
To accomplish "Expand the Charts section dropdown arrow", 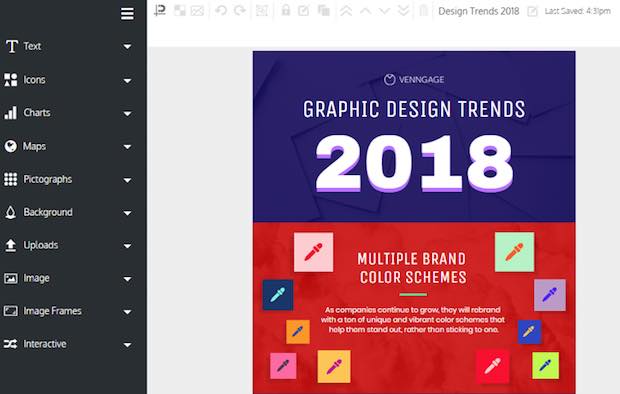I will tap(127, 114).
